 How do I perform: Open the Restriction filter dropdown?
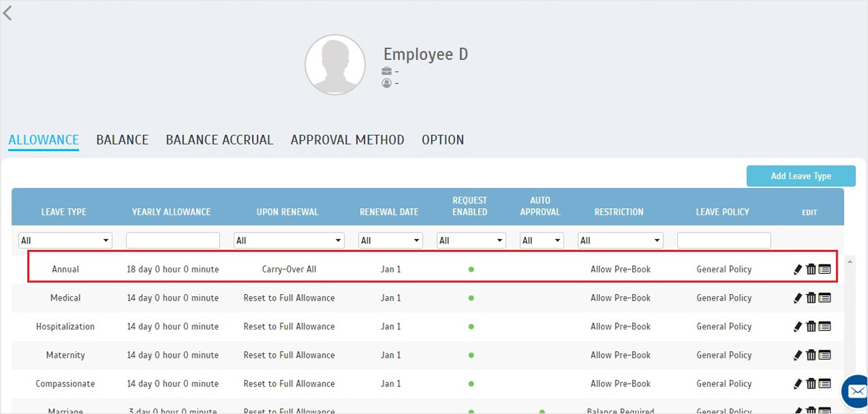click(620, 241)
